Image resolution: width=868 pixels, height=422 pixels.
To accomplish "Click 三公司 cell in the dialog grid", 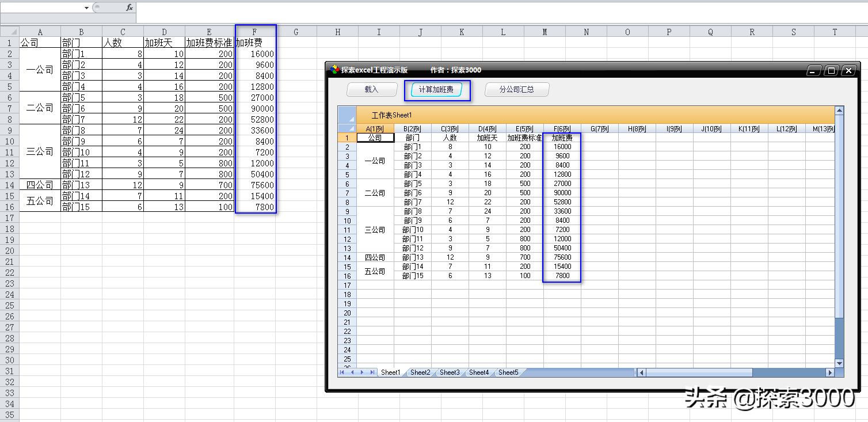I will click(375, 230).
